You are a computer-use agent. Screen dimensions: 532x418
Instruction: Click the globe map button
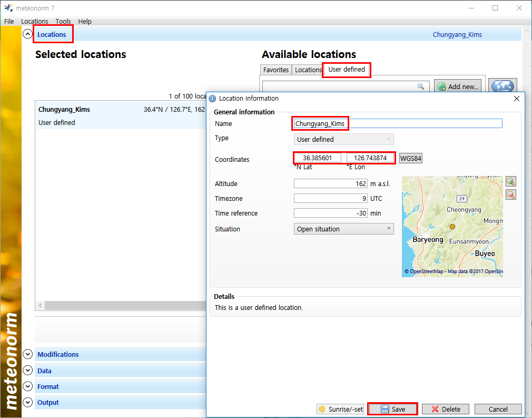pyautogui.click(x=503, y=86)
